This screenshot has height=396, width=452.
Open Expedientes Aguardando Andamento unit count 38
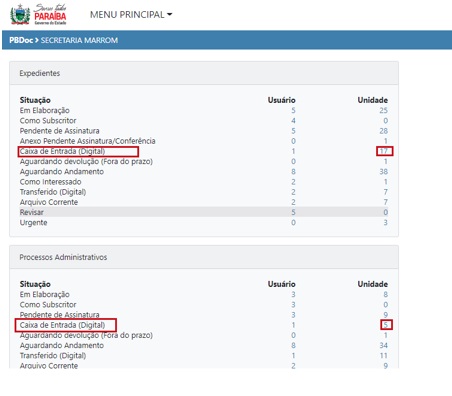coord(383,172)
